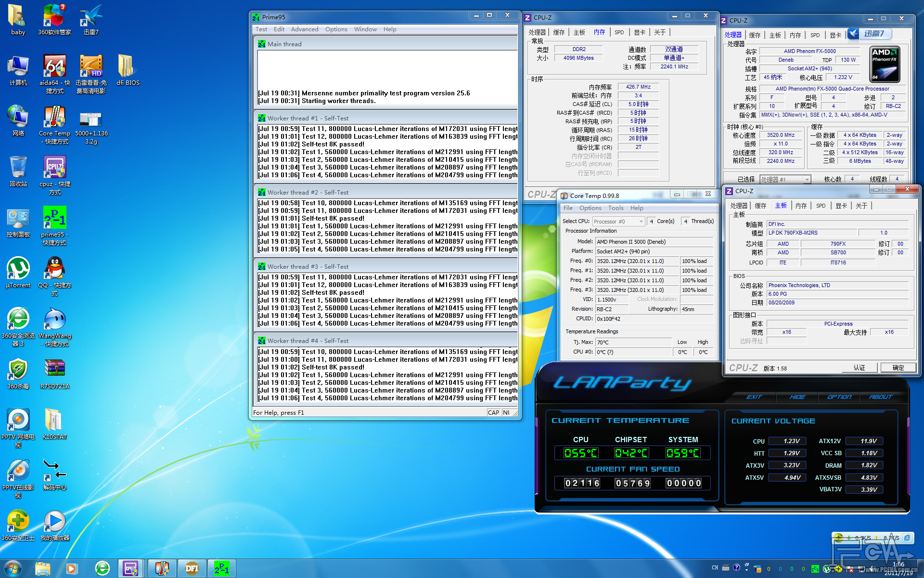
Task: Click the 6.00 PG BIOS version field
Action: [x=837, y=294]
